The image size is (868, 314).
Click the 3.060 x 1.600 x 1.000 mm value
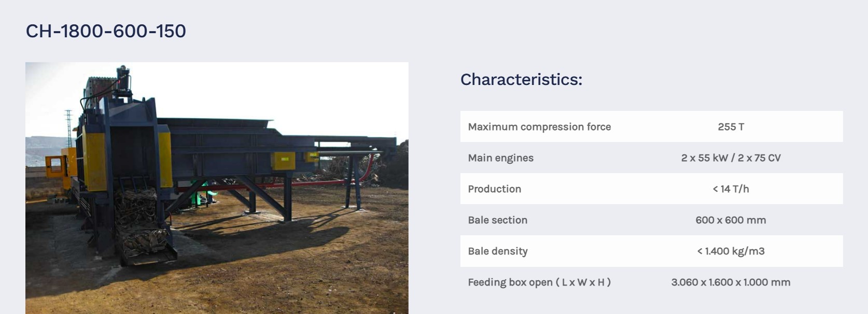tap(731, 282)
